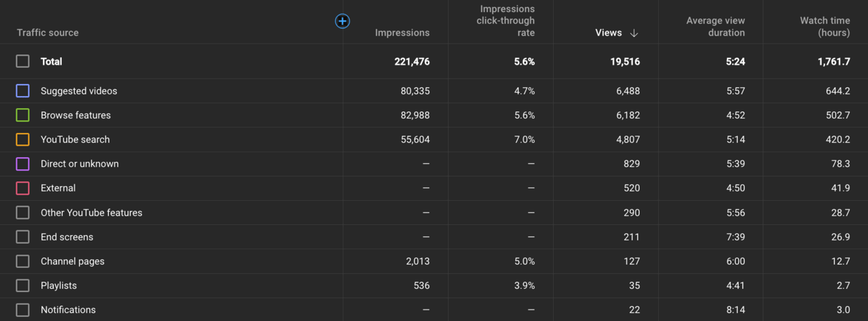Sort by the Impressions column header
The height and width of the screenshot is (321, 868).
coord(402,33)
